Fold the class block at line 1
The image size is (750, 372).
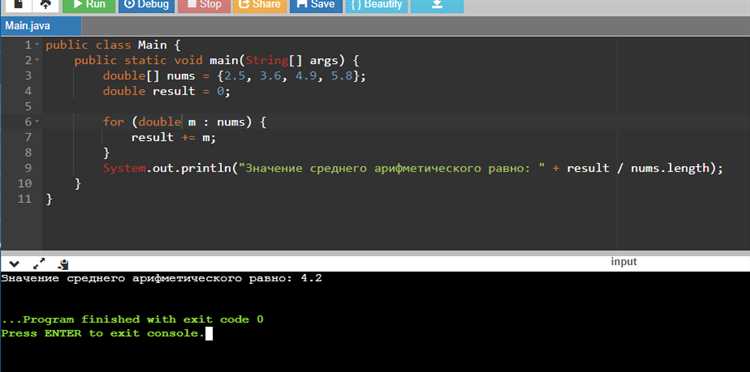pyautogui.click(x=36, y=45)
